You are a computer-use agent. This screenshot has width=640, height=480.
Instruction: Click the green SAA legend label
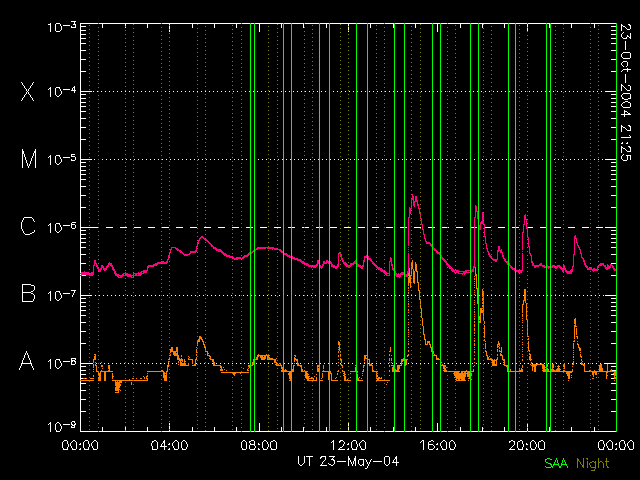556,463
